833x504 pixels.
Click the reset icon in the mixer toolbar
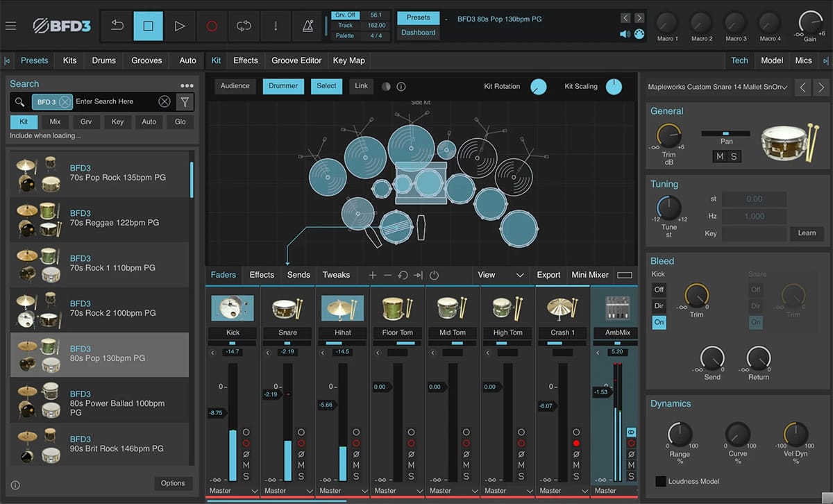pyautogui.click(x=403, y=275)
